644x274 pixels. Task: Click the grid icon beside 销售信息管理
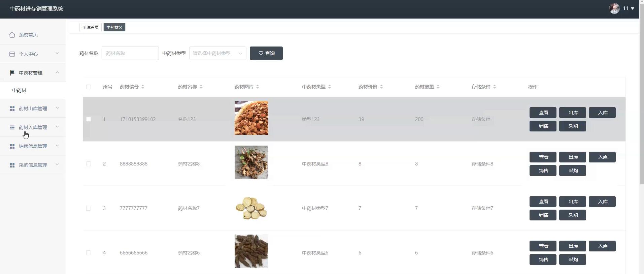(x=12, y=146)
